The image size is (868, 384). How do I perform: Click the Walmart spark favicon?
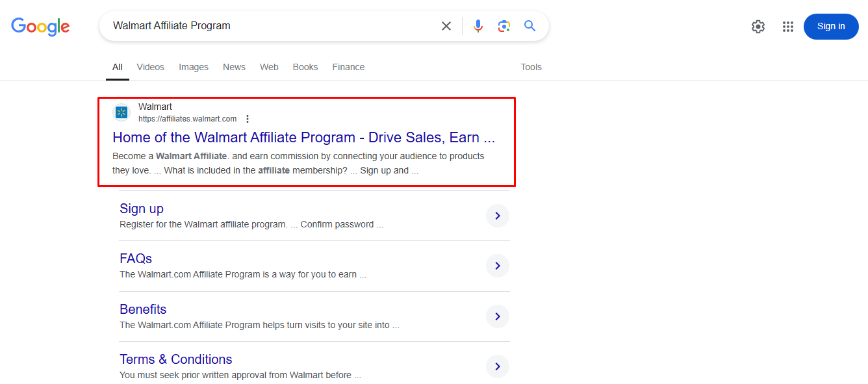click(x=121, y=112)
